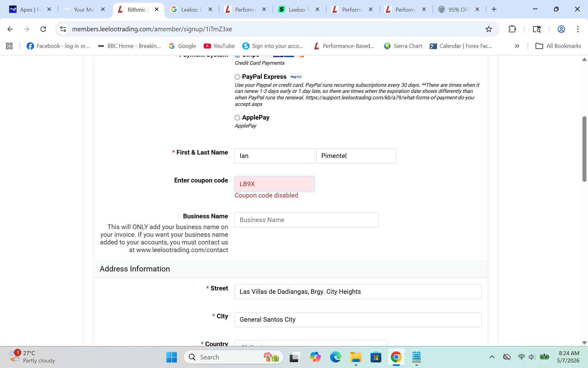
Task: Launch Microsoft Edge from the taskbar
Action: click(x=335, y=357)
